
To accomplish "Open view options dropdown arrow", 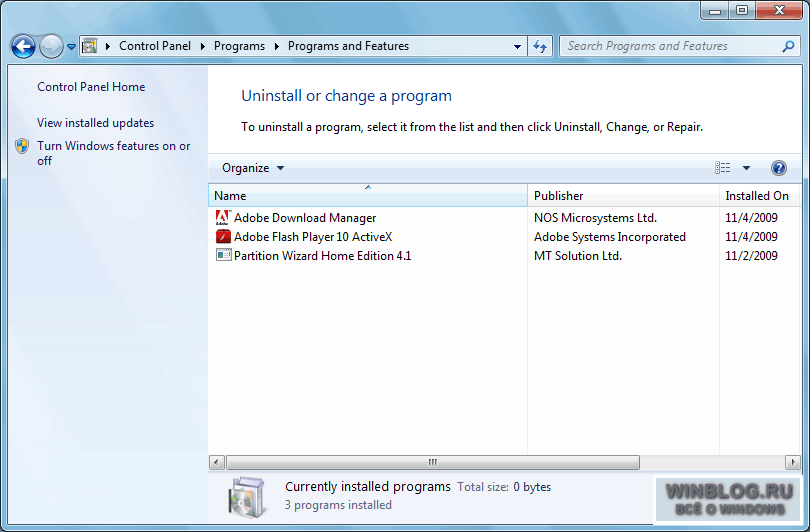I will tap(746, 167).
